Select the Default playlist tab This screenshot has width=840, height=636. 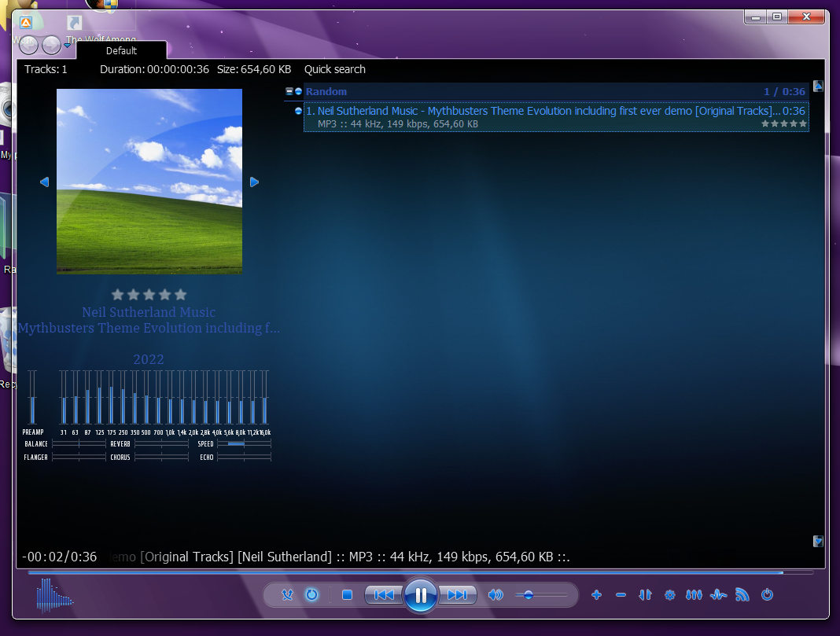click(x=122, y=50)
